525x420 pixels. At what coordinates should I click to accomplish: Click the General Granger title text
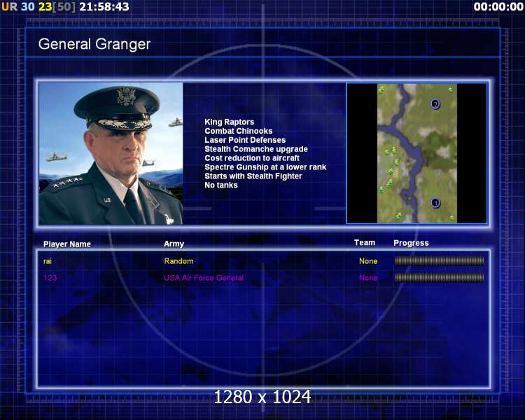tap(94, 45)
